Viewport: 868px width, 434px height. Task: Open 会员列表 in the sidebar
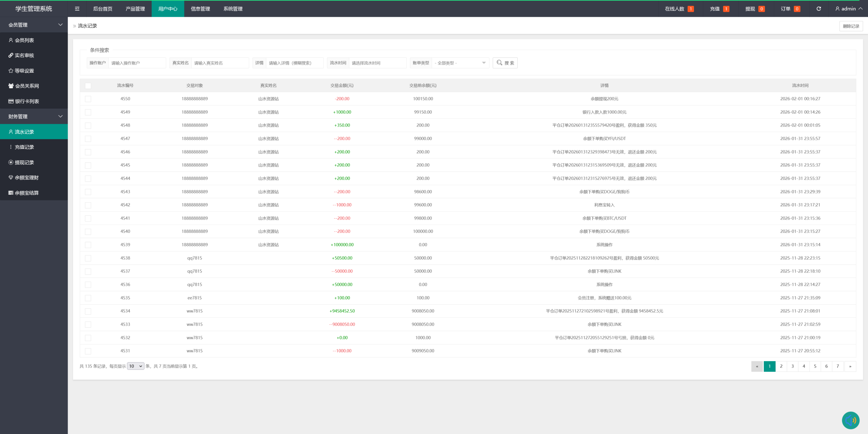24,40
